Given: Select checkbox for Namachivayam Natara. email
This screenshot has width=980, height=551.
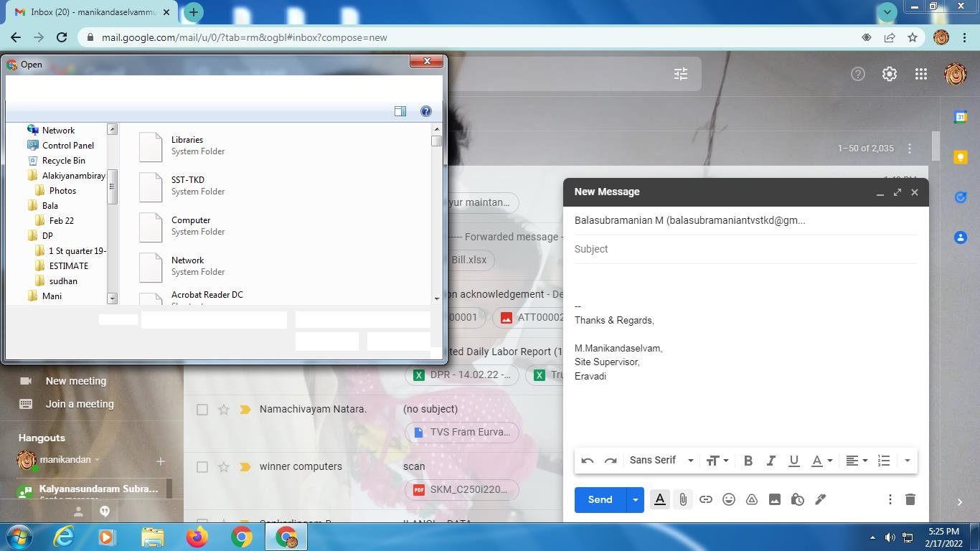Looking at the screenshot, I should (x=202, y=410).
